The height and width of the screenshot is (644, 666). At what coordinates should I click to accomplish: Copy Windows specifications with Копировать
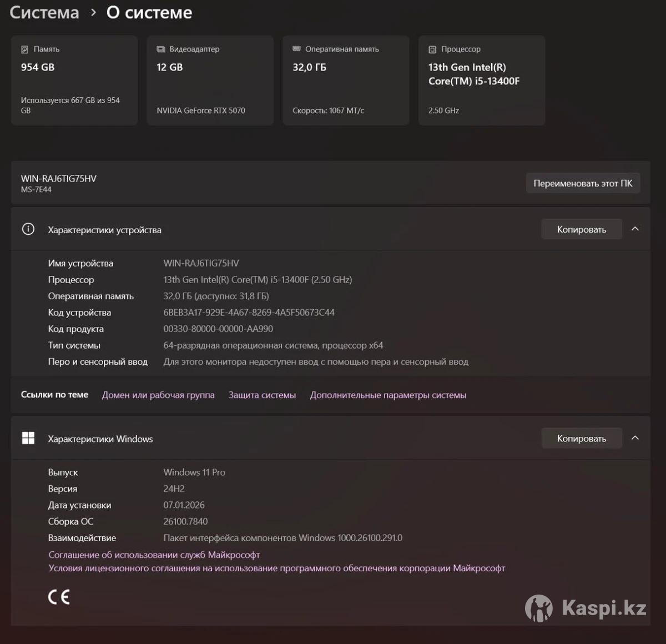coord(581,439)
